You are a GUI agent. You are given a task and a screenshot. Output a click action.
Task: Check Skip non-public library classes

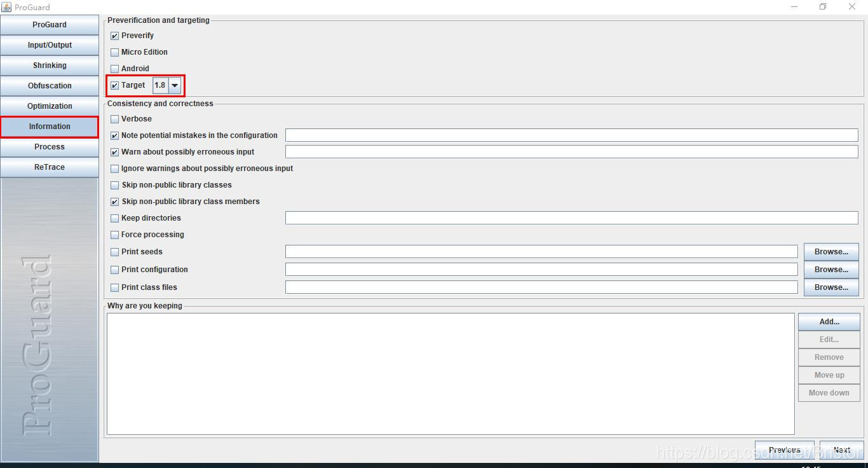point(114,186)
